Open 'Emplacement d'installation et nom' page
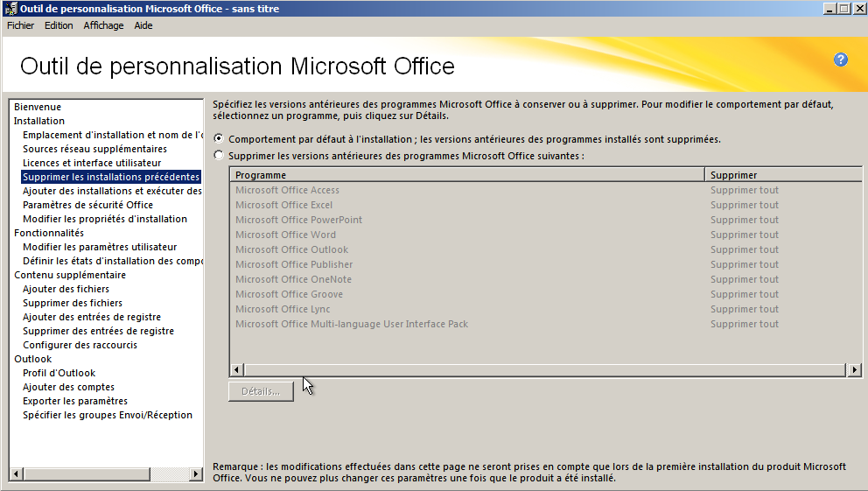This screenshot has width=868, height=491. (112, 135)
